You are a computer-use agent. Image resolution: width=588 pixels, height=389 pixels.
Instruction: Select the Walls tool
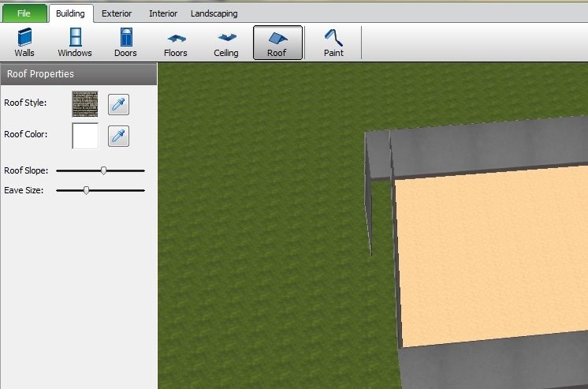(24, 43)
